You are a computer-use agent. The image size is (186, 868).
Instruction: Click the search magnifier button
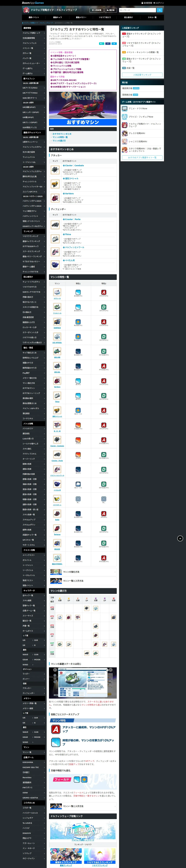point(159,10)
